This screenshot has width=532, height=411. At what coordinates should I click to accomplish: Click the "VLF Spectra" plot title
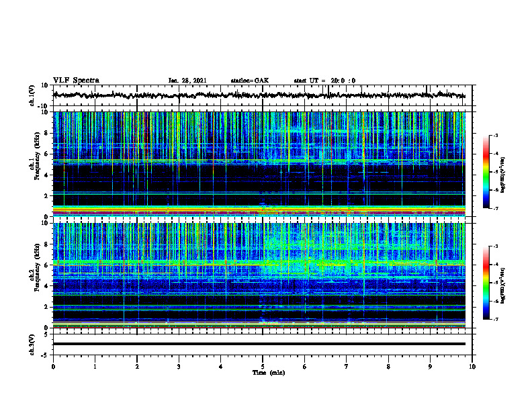pos(76,81)
